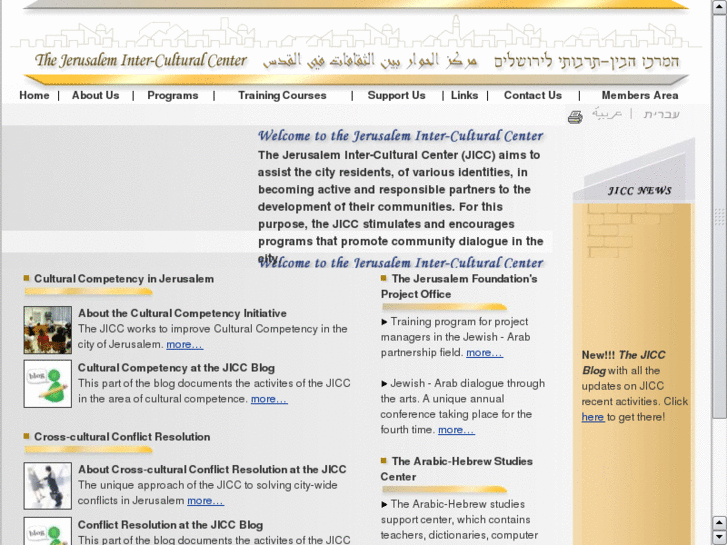Click the scroll-up arrow above the scroll-down arrow
The width and height of the screenshot is (727, 545).
(x=720, y=523)
